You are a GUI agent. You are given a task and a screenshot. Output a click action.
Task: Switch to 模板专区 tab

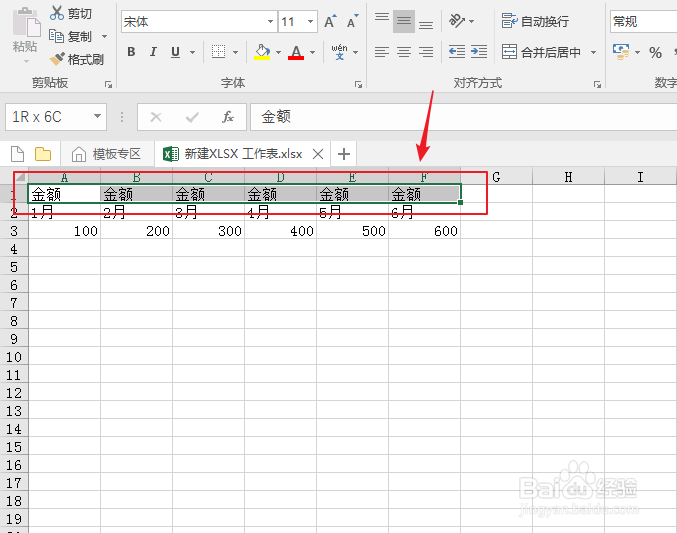point(107,154)
